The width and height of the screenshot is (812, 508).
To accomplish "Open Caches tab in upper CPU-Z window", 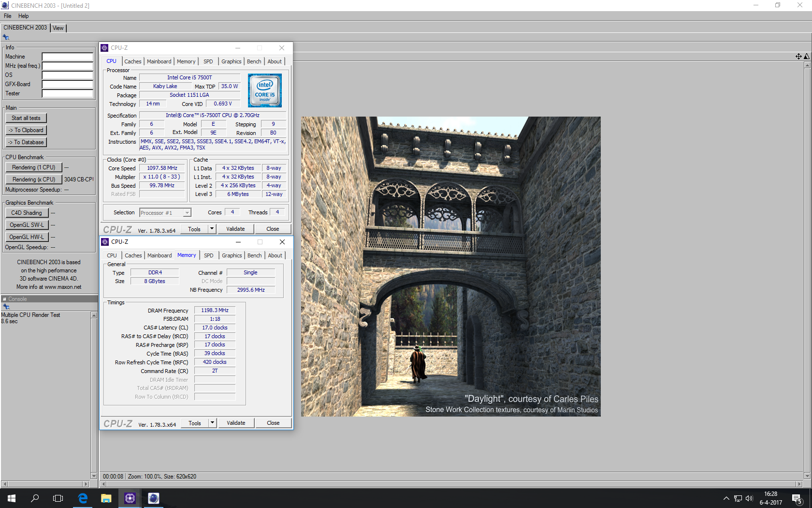I will (133, 61).
